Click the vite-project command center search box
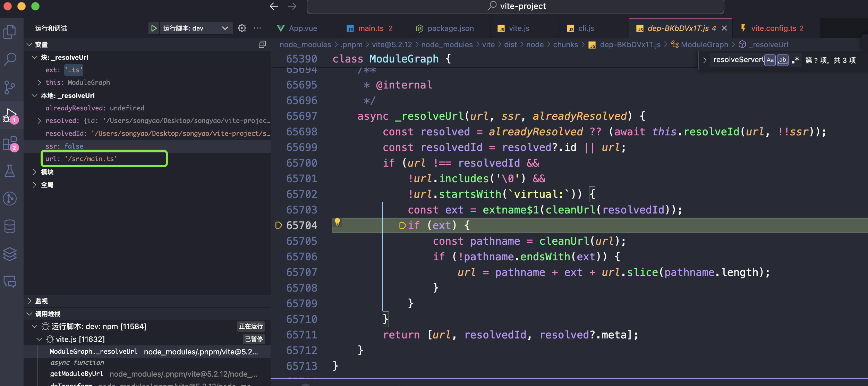 click(x=515, y=6)
